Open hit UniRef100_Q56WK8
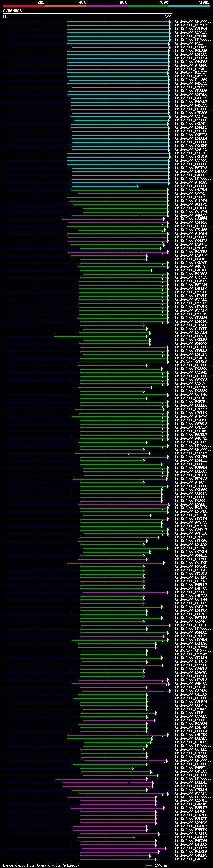This screenshot has width=213, height=868. coord(191,36)
